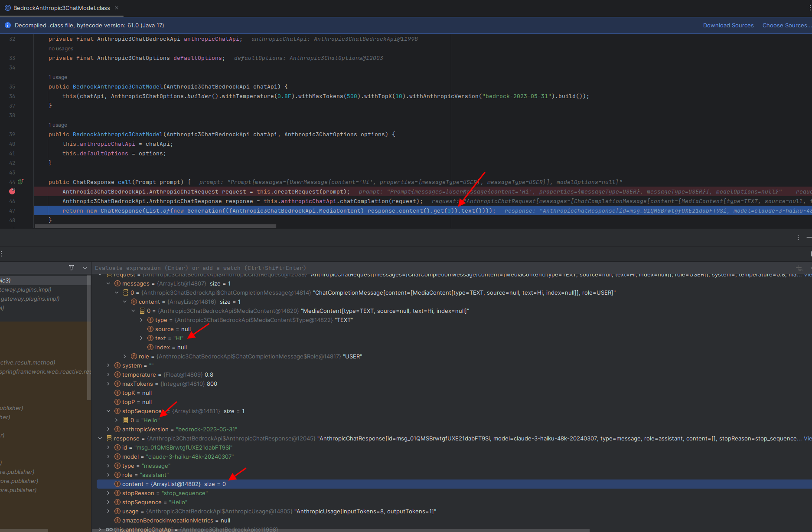Click the field icon next to topP
812x532 pixels.
click(117, 402)
